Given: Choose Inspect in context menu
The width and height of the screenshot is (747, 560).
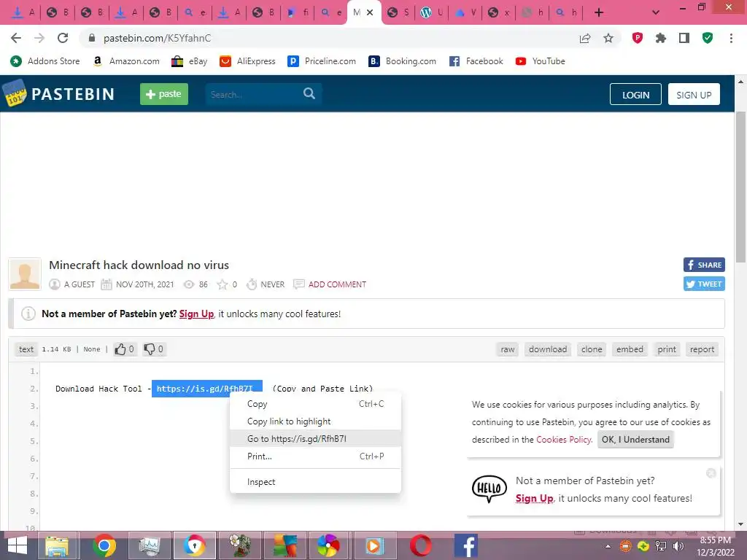Looking at the screenshot, I should point(315,482).
